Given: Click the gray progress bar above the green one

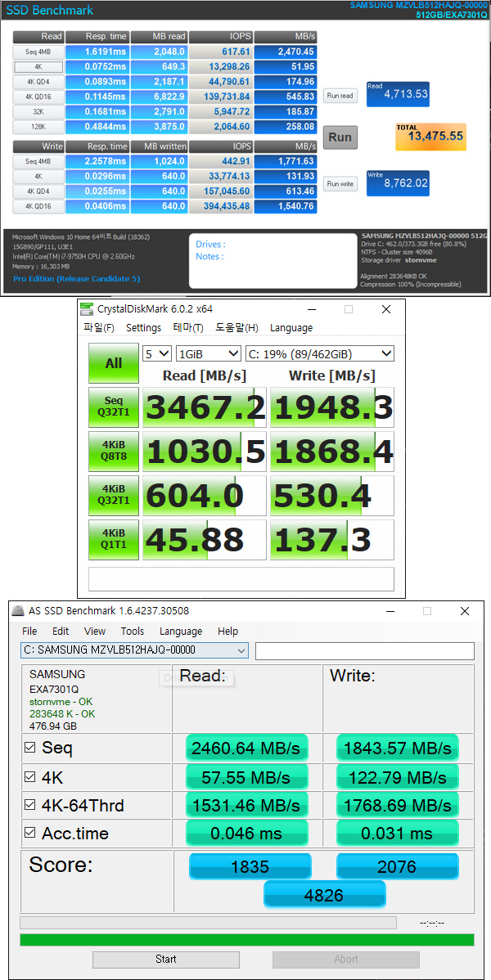Looking at the screenshot, I should (209, 923).
